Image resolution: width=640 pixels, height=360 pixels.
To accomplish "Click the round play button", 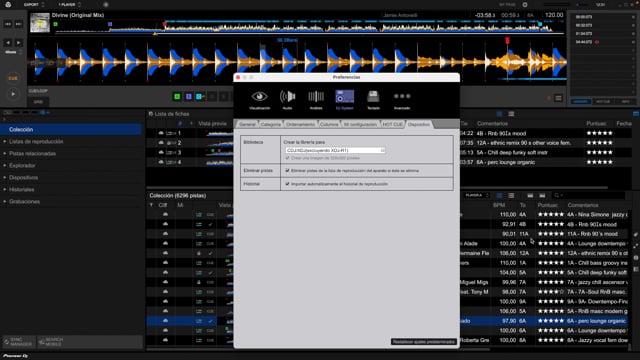I will point(13,94).
